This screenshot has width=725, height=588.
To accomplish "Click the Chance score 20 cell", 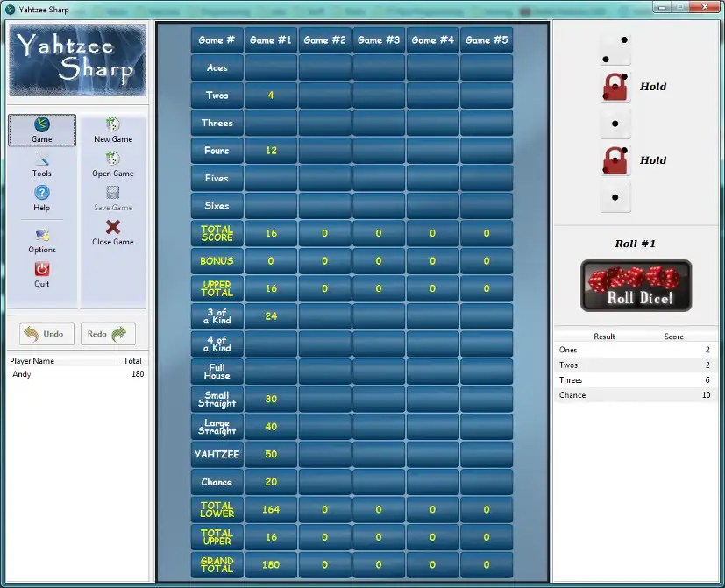I will pyautogui.click(x=271, y=482).
